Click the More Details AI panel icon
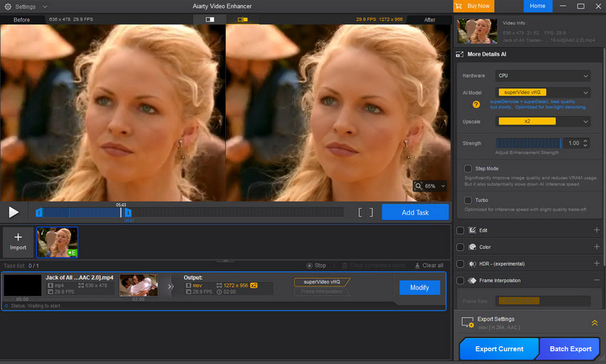Image resolution: width=606 pixels, height=364 pixels. click(460, 54)
